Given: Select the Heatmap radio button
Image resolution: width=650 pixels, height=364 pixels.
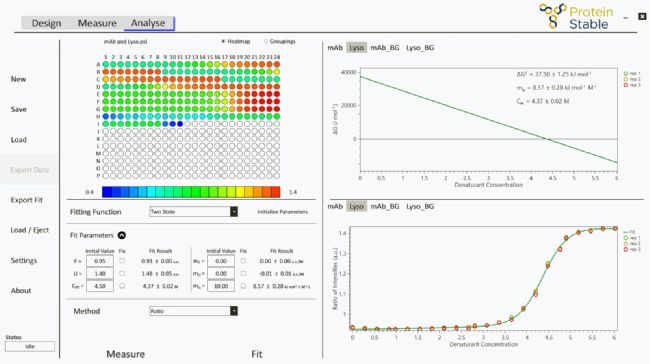Looking at the screenshot, I should point(223,41).
